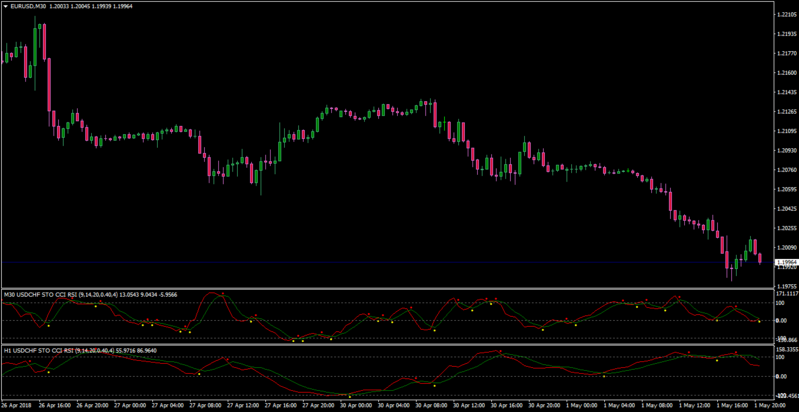Click the M30 USDCHF STO CCI RSI label
Screen dimensions: 799x412
tap(40, 294)
